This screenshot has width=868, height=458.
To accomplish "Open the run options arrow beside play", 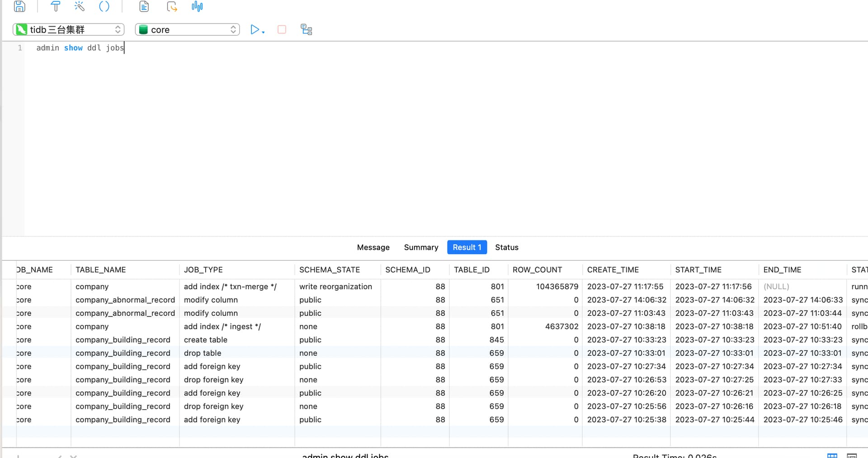I will pyautogui.click(x=263, y=32).
